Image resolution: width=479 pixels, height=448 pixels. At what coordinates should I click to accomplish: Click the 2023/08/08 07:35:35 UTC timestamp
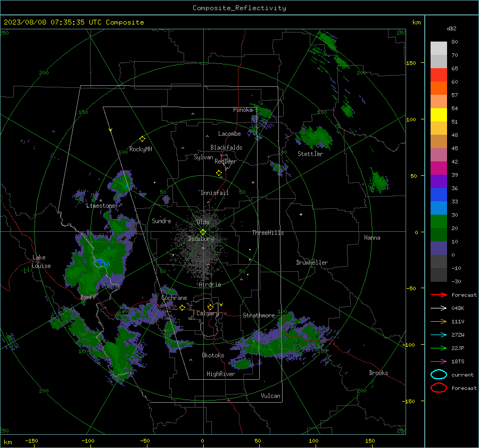(53, 22)
